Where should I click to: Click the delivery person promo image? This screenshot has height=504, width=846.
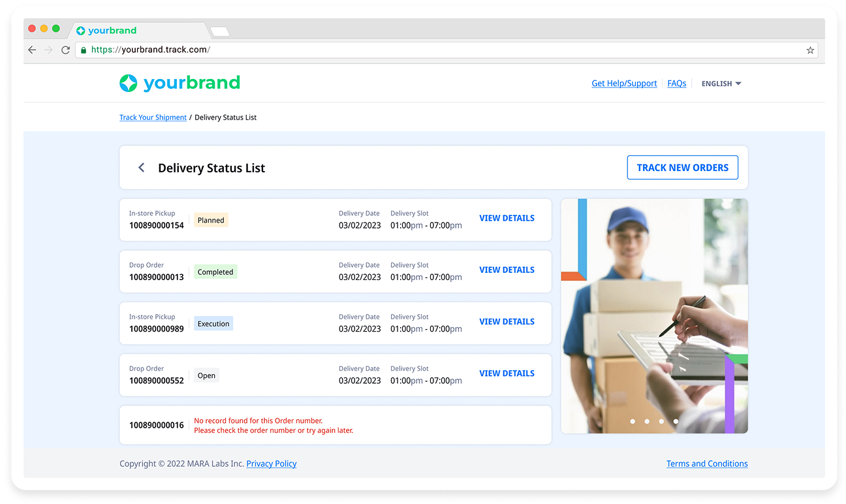point(654,316)
